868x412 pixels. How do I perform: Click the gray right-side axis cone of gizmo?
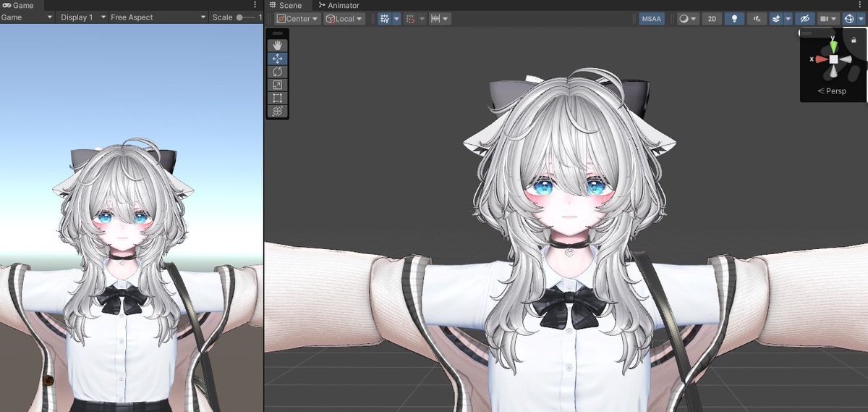pos(846,59)
